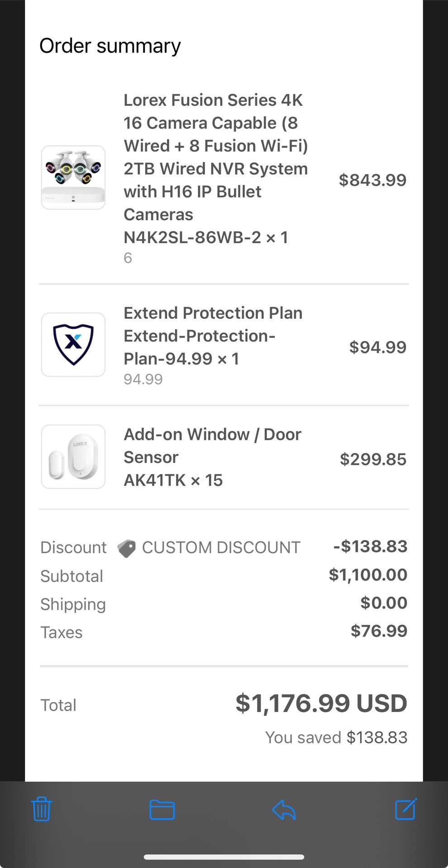Tap the Order summary heading
The image size is (448, 868).
pyautogui.click(x=110, y=46)
